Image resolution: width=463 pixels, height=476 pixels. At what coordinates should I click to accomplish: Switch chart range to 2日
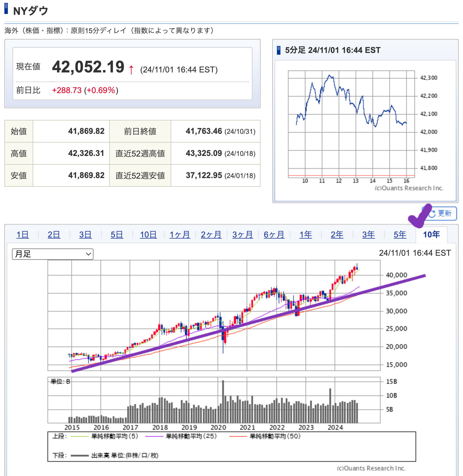tap(54, 235)
